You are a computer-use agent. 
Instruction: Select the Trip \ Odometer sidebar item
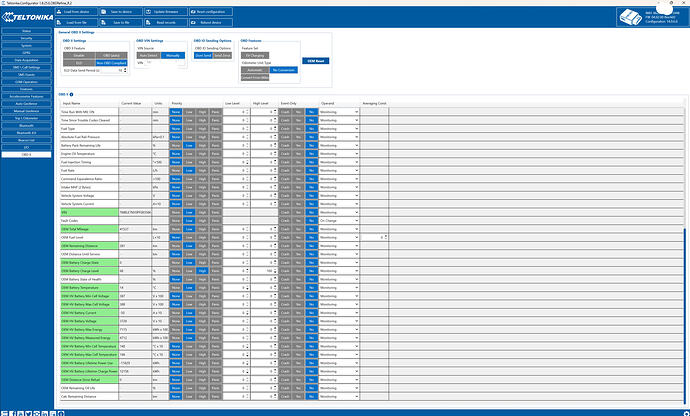(x=26, y=118)
